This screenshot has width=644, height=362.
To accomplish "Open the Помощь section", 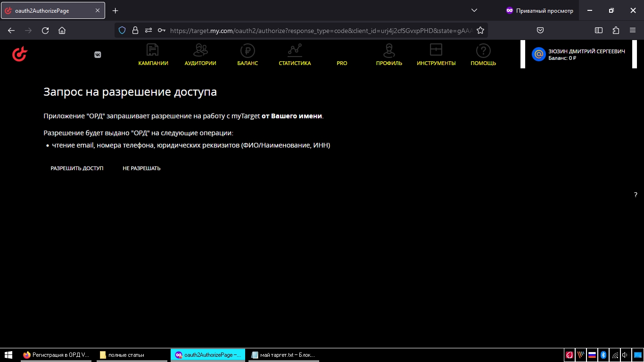I will click(483, 55).
